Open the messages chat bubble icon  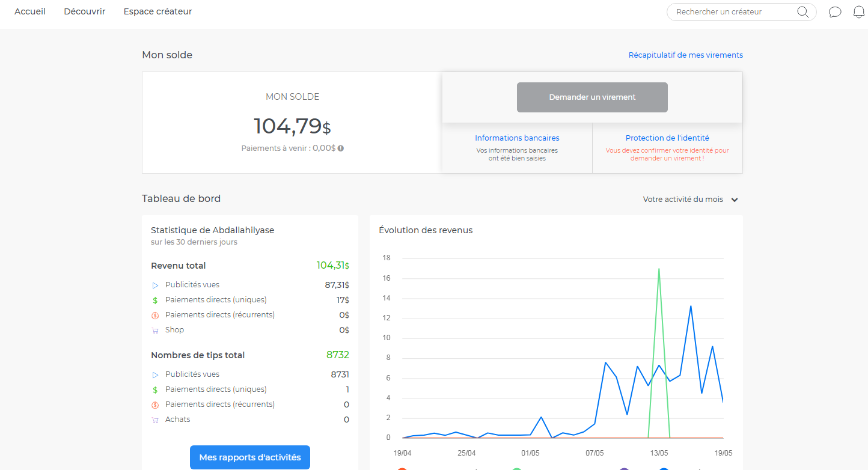point(835,12)
